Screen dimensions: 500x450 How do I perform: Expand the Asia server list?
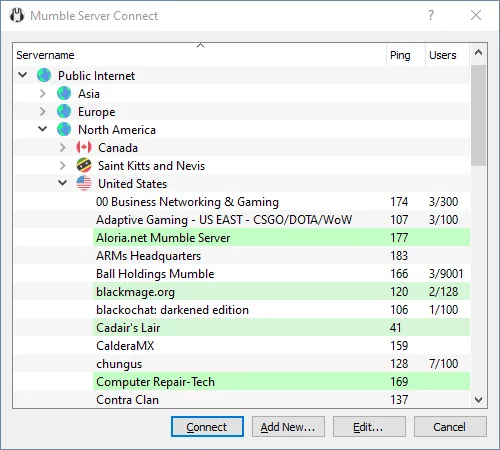[x=43, y=93]
